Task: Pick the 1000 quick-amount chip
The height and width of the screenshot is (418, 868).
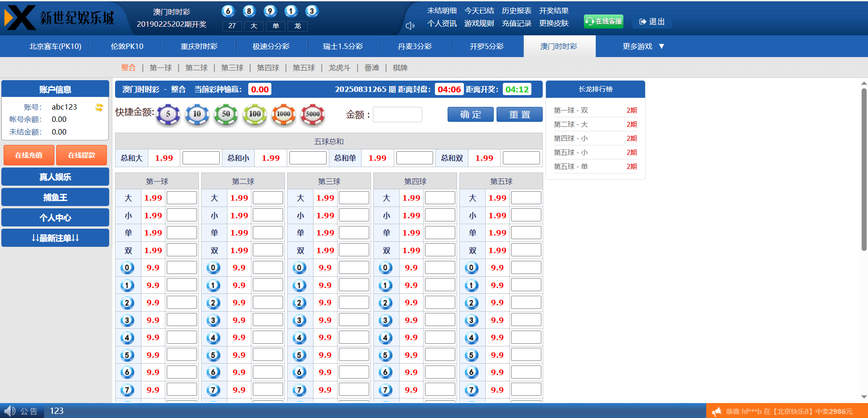Action: tap(284, 114)
